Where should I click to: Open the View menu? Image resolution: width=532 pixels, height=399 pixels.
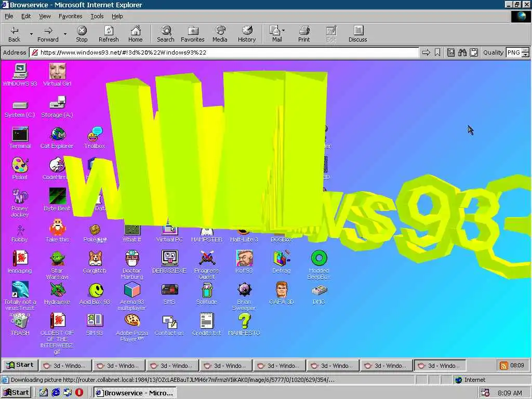tap(45, 16)
